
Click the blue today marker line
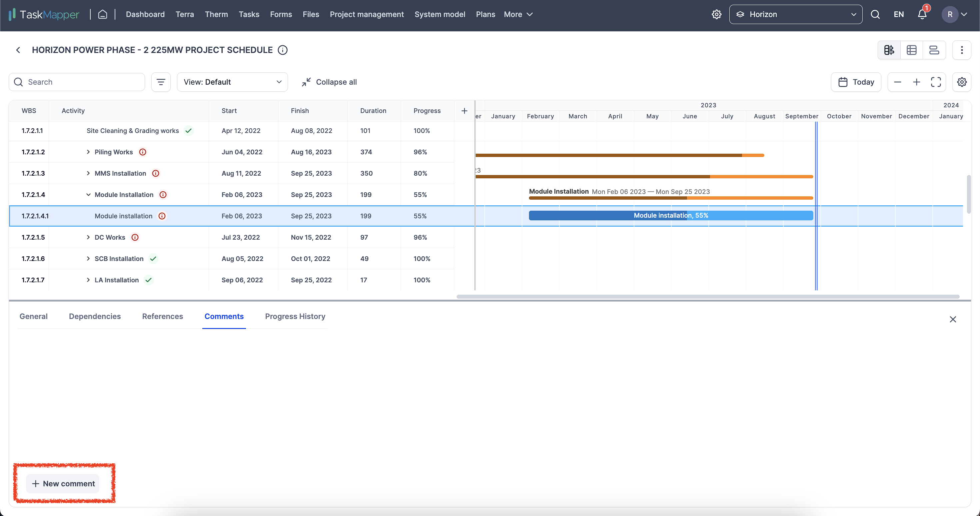tap(816, 206)
